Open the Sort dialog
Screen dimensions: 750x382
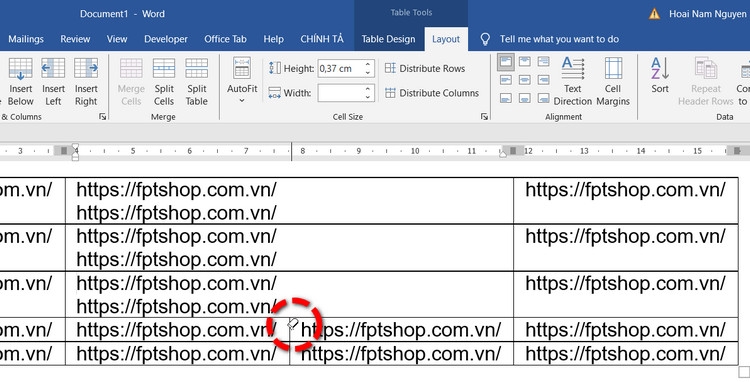[660, 76]
